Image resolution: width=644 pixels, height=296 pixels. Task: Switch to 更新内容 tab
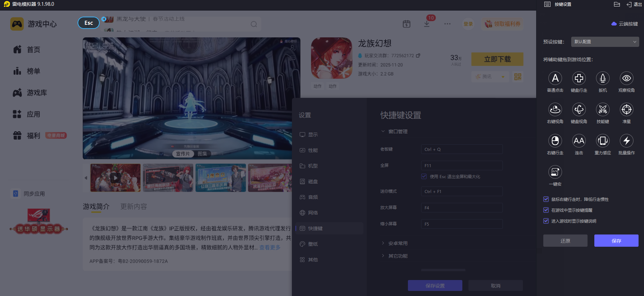[134, 207]
